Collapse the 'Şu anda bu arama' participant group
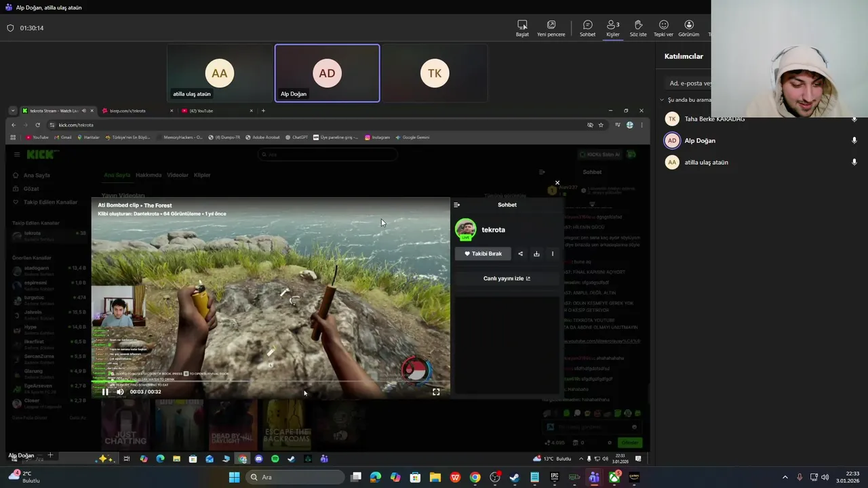Screen dimensions: 868x488 pyautogui.click(x=662, y=100)
